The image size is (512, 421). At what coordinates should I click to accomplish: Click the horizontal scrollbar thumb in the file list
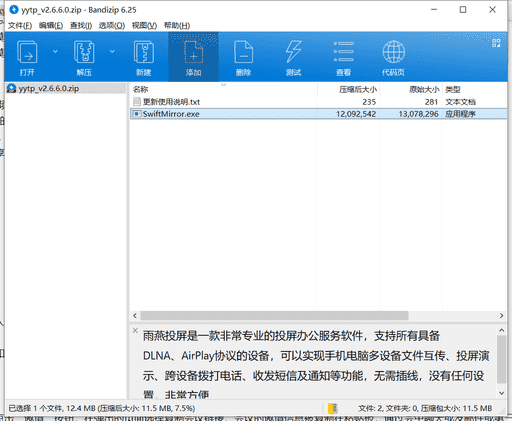[274, 315]
